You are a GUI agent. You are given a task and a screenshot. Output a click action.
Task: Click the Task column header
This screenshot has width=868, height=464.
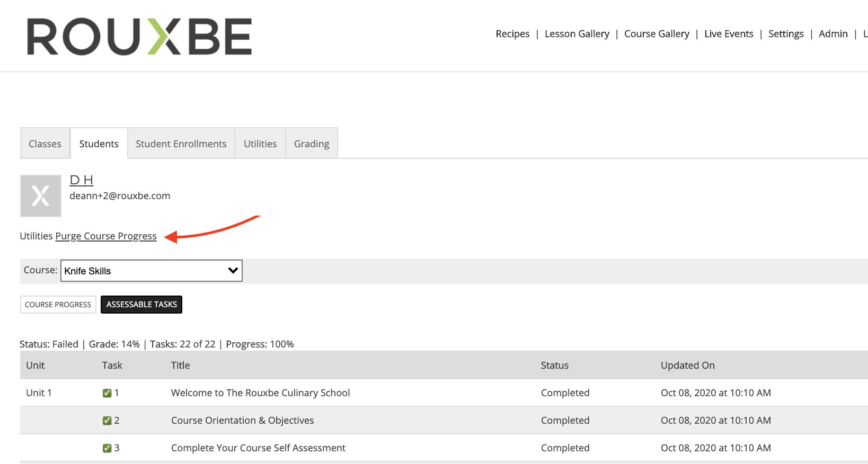click(112, 365)
